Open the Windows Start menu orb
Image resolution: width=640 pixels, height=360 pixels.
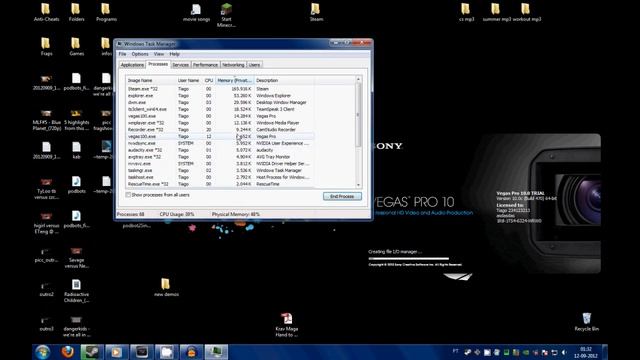pos(42,352)
